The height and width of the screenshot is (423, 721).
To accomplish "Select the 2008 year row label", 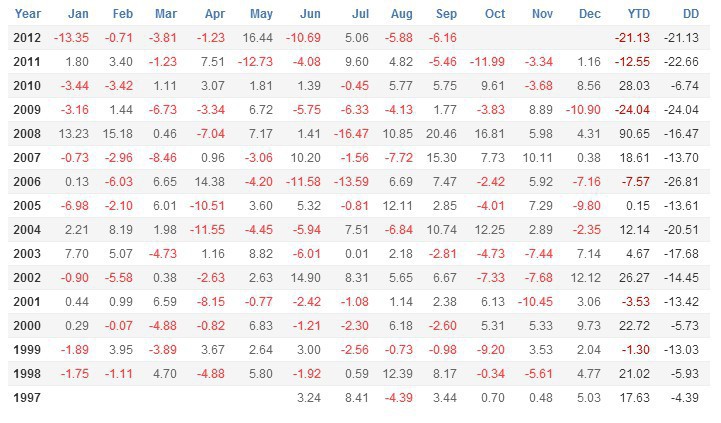I will pos(27,134).
